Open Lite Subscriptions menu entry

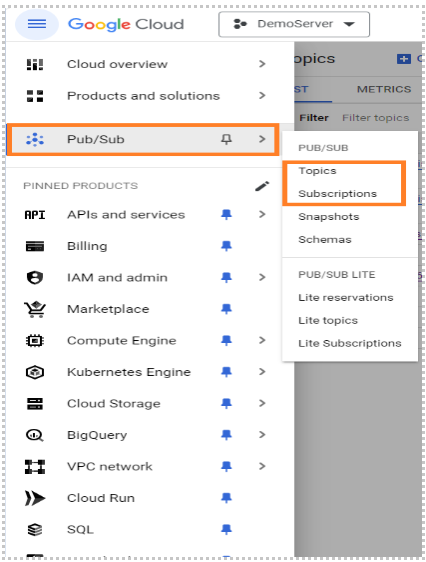pos(350,343)
